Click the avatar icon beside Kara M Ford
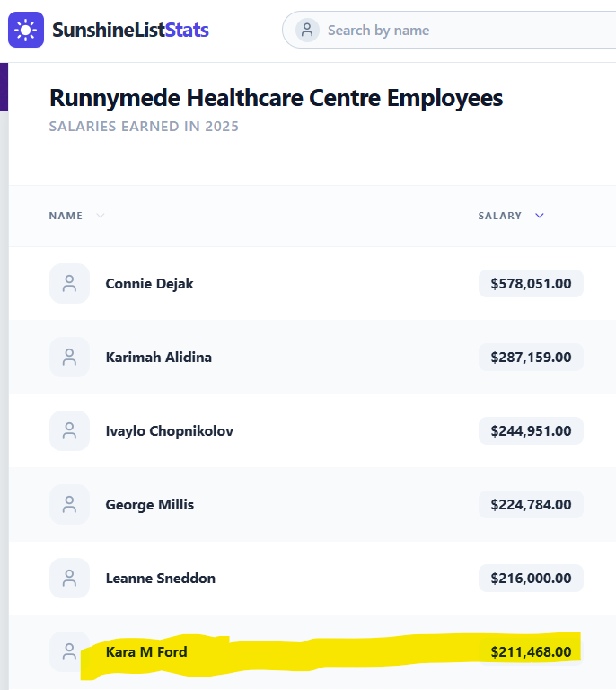Viewport: 616px width, 690px height. point(69,651)
